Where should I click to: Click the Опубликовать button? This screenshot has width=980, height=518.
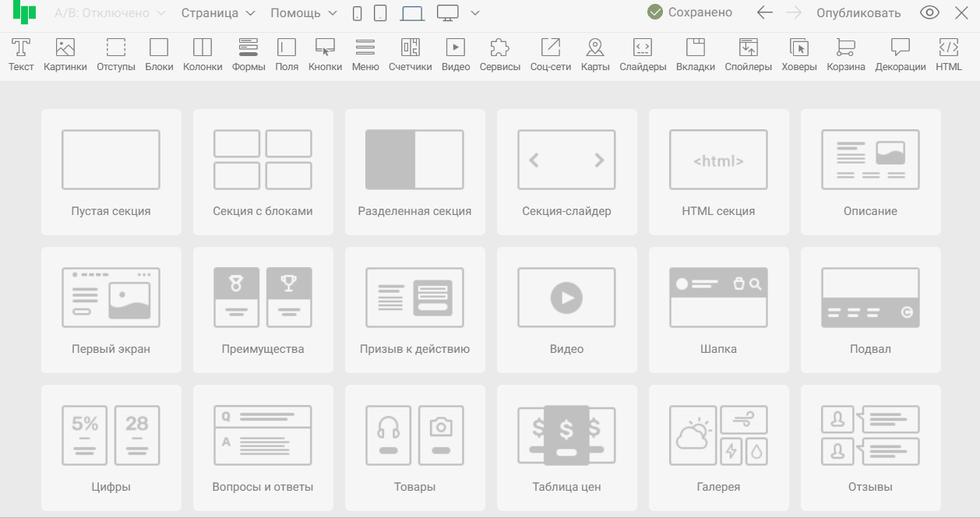tap(858, 13)
